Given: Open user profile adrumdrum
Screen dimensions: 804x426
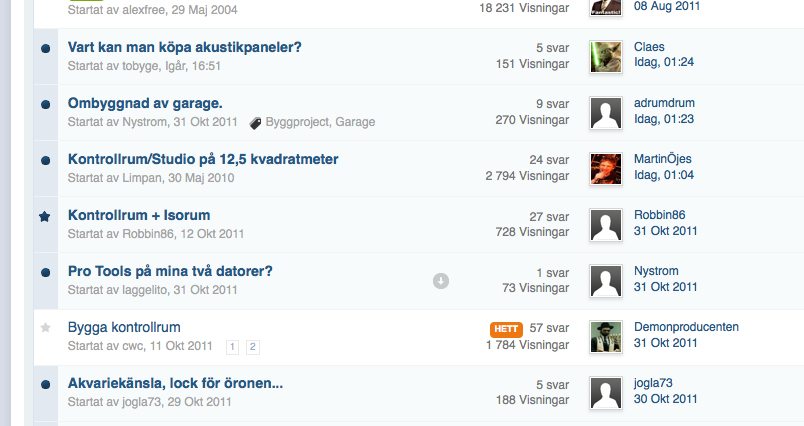Looking at the screenshot, I should point(664,103).
